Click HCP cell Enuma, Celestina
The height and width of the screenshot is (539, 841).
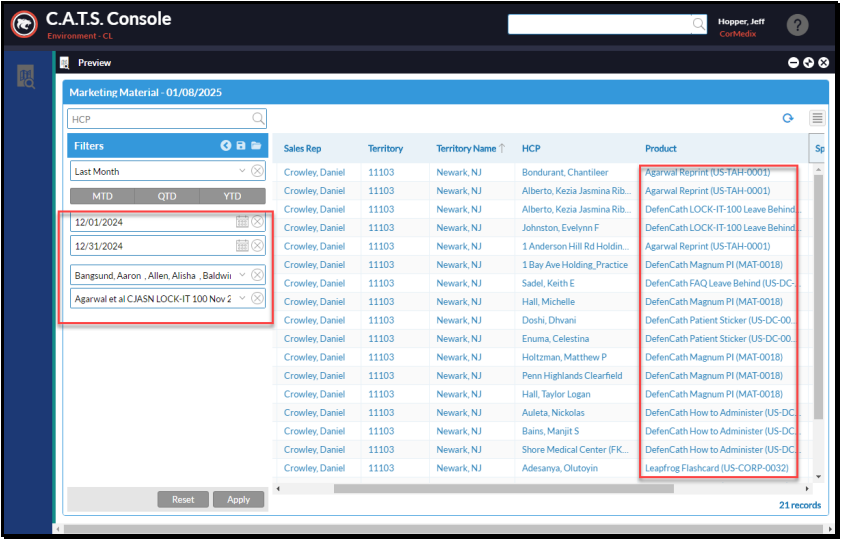tap(555, 338)
